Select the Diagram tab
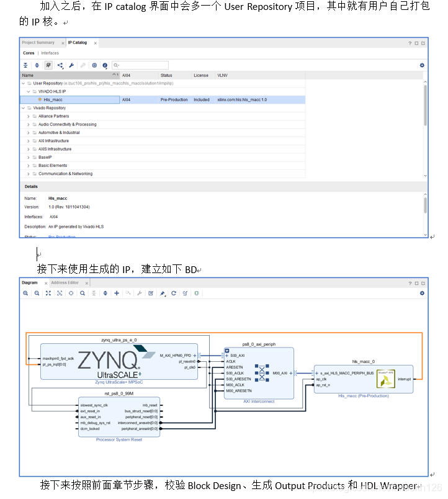The height and width of the screenshot is (499, 448). (x=30, y=282)
